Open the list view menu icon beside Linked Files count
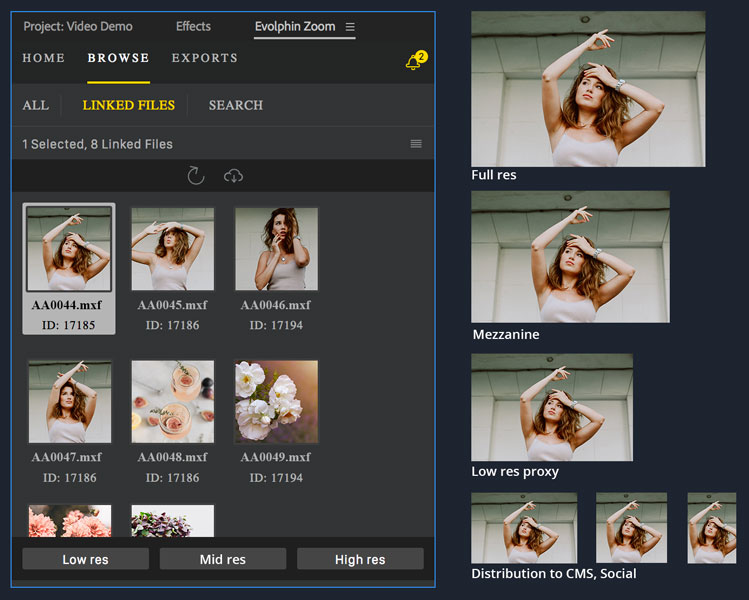 tap(416, 144)
